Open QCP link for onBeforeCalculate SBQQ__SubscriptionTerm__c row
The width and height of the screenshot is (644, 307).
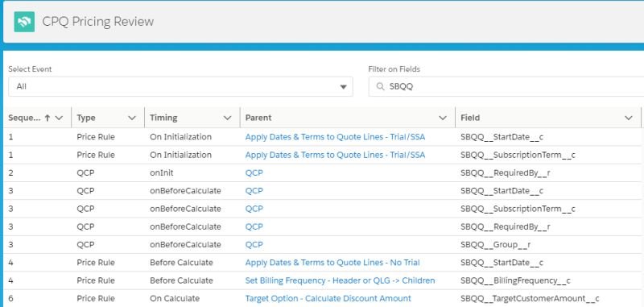pyautogui.click(x=254, y=209)
